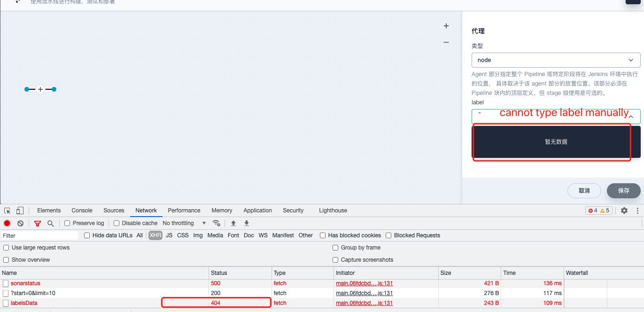Open initiator link for sonarstatus row
This screenshot has height=312, width=644.
point(364,283)
